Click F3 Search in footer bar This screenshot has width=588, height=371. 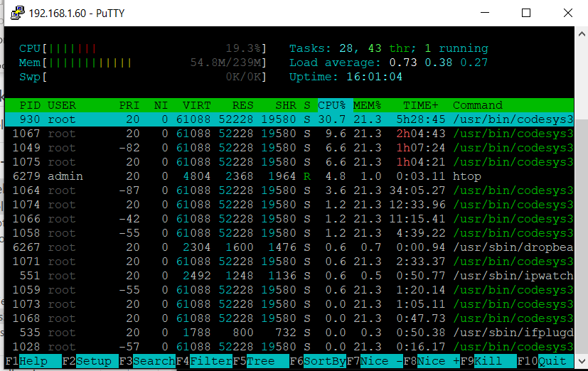point(147,361)
